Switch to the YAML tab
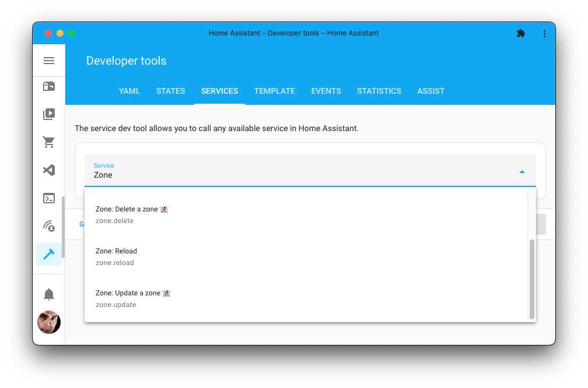 point(129,91)
